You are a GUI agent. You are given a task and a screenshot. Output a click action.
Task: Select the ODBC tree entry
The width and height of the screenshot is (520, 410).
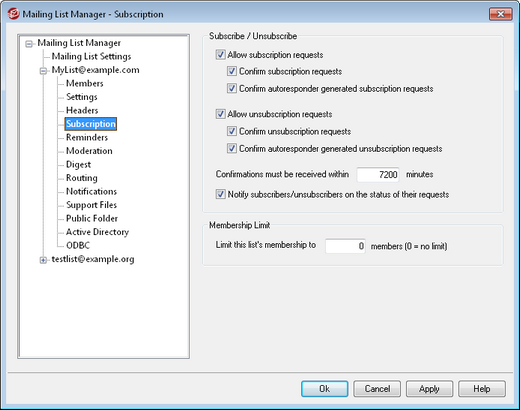(x=78, y=245)
